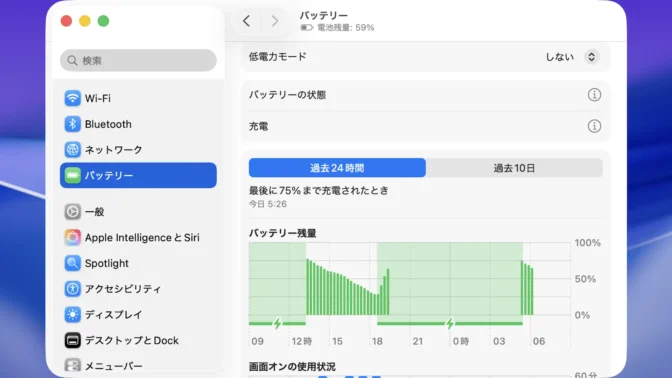
Task: Click the Wi-Fi icon in sidebar
Action: pos(72,98)
